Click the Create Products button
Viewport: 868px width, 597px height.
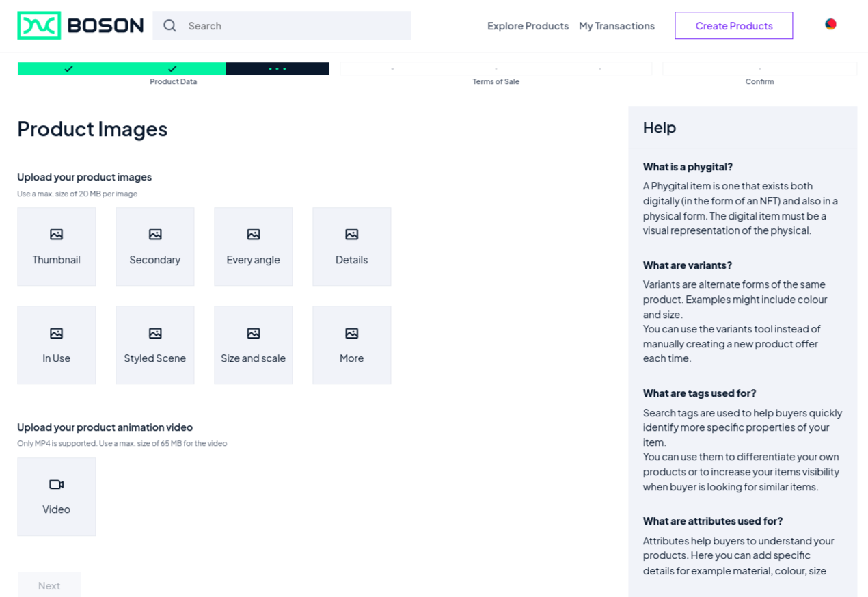coord(733,26)
